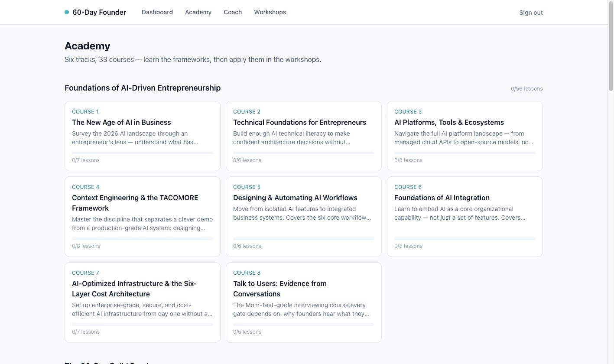Click the Survey the 2026 AI landscape description
This screenshot has width=614, height=364.
coord(135,138)
